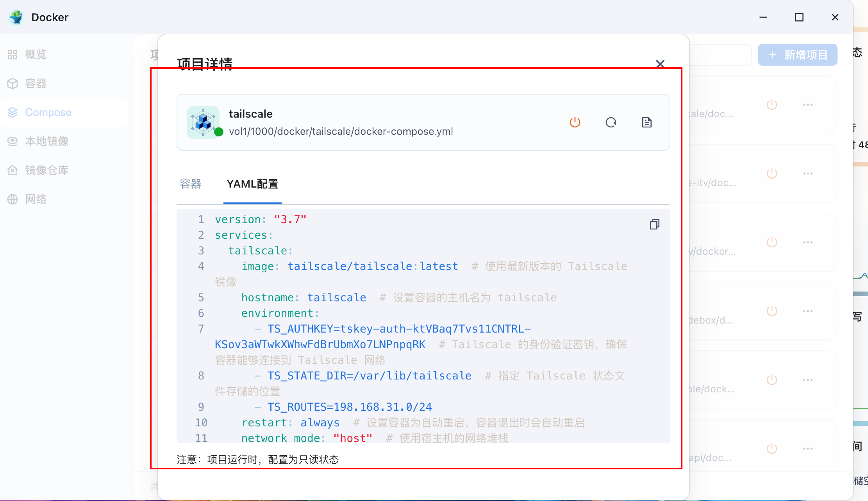Click the 本地镜像 disk icon in the sidebar
The width and height of the screenshot is (868, 501).
pos(13,141)
